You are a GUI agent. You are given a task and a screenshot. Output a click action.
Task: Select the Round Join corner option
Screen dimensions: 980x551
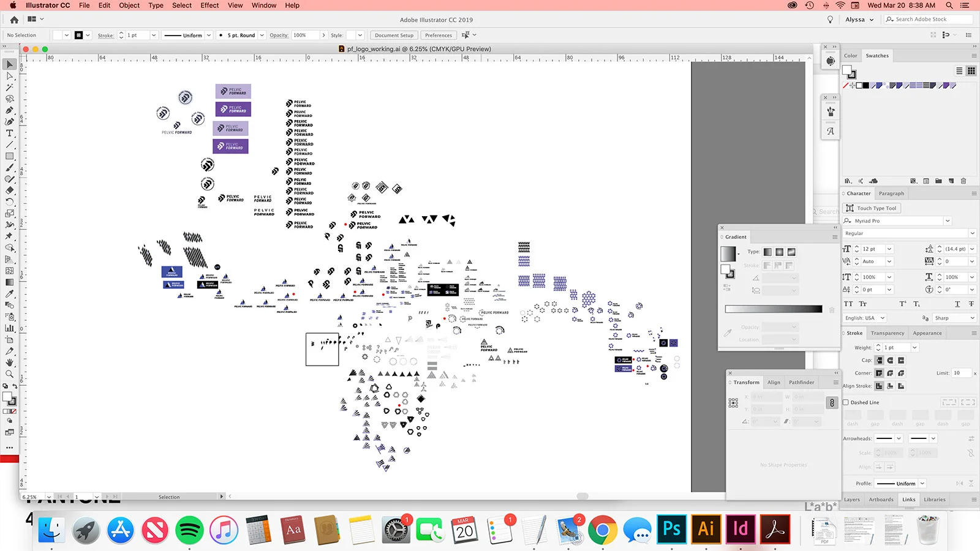click(x=890, y=373)
